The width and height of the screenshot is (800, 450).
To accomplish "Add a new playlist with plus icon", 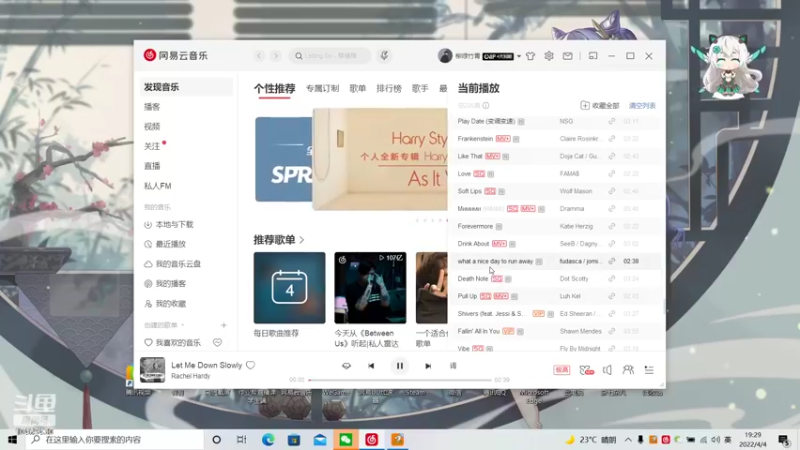I will coord(223,325).
